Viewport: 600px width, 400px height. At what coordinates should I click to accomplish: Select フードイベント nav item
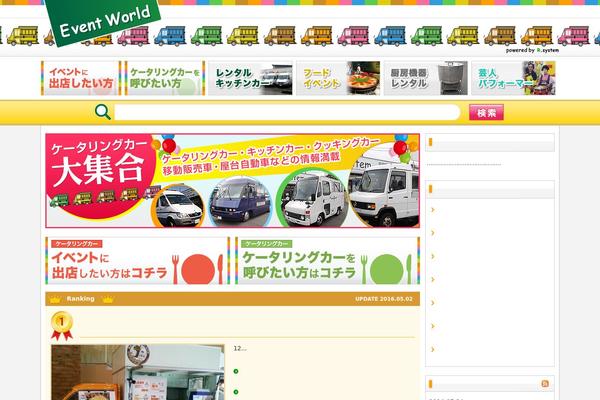338,78
